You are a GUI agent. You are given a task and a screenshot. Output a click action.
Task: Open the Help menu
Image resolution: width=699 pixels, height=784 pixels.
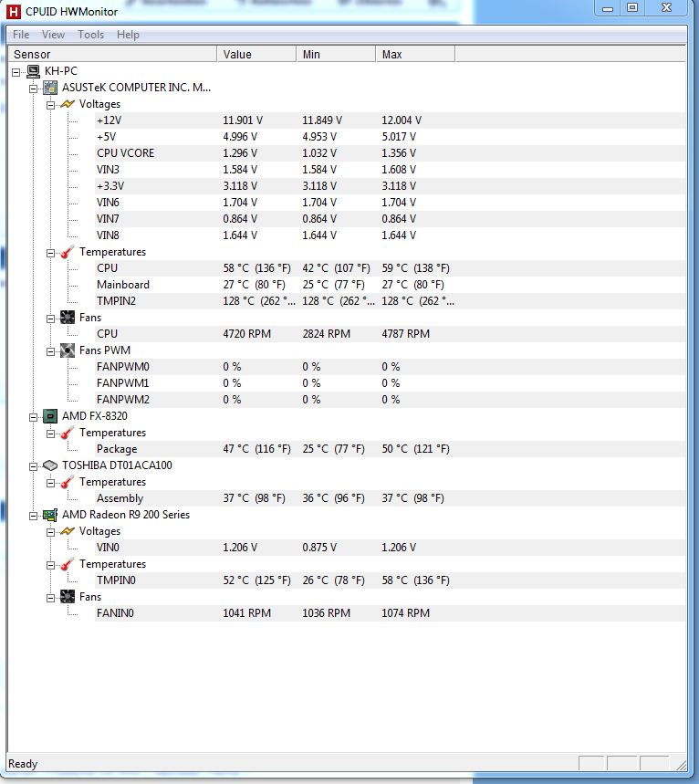pos(128,35)
